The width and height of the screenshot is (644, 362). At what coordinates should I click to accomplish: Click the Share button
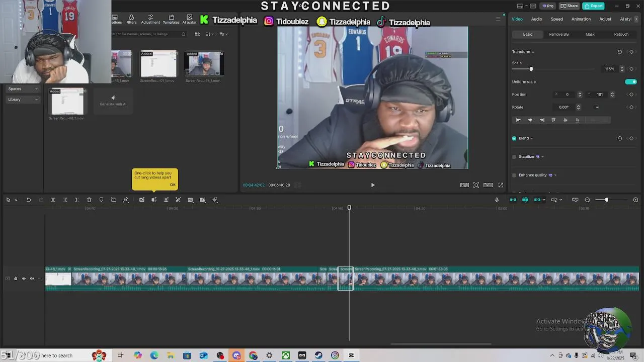pyautogui.click(x=570, y=6)
